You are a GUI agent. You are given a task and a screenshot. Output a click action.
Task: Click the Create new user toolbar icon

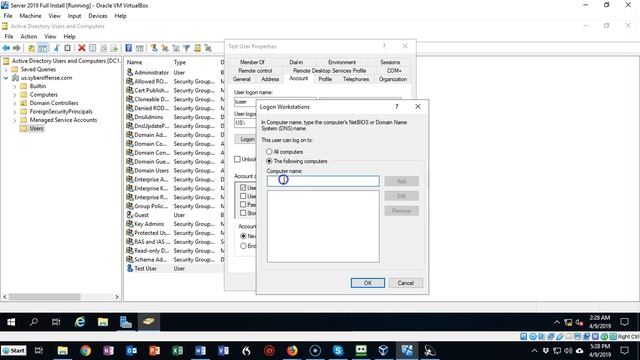pos(154,48)
